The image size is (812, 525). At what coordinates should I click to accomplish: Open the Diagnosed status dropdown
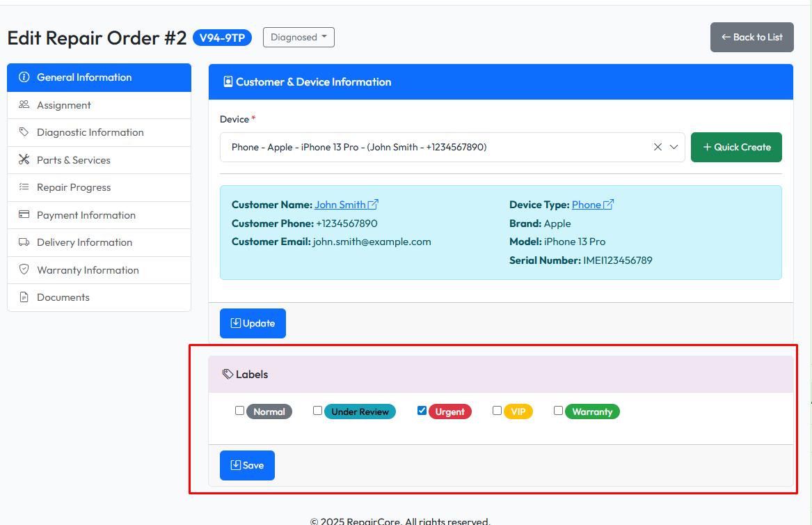coord(298,38)
